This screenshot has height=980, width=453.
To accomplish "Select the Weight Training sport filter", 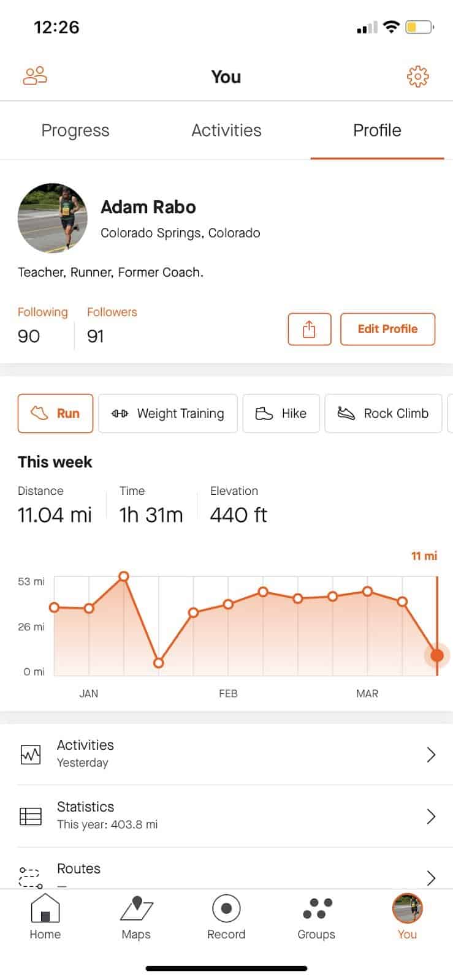I will 167,413.
